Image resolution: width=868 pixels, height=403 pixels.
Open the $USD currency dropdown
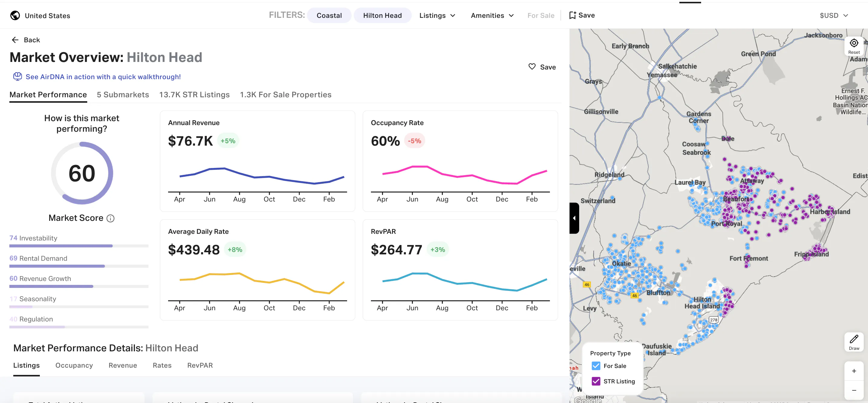click(x=833, y=15)
